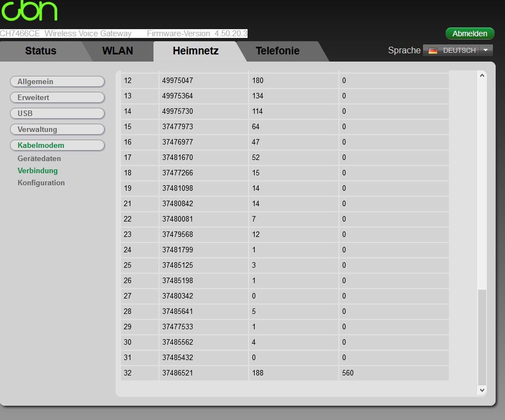The width and height of the screenshot is (505, 420).
Task: Expand the Sprache language dropdown arrow
Action: coord(486,50)
